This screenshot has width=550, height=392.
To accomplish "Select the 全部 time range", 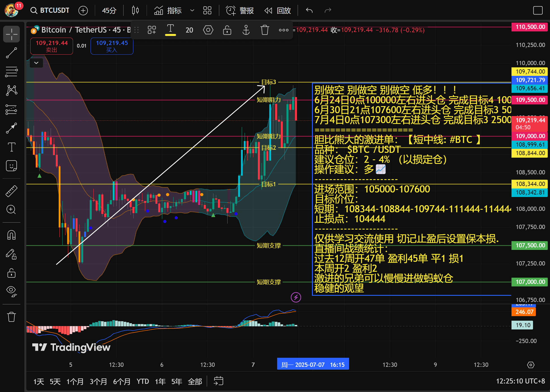I will [195, 382].
